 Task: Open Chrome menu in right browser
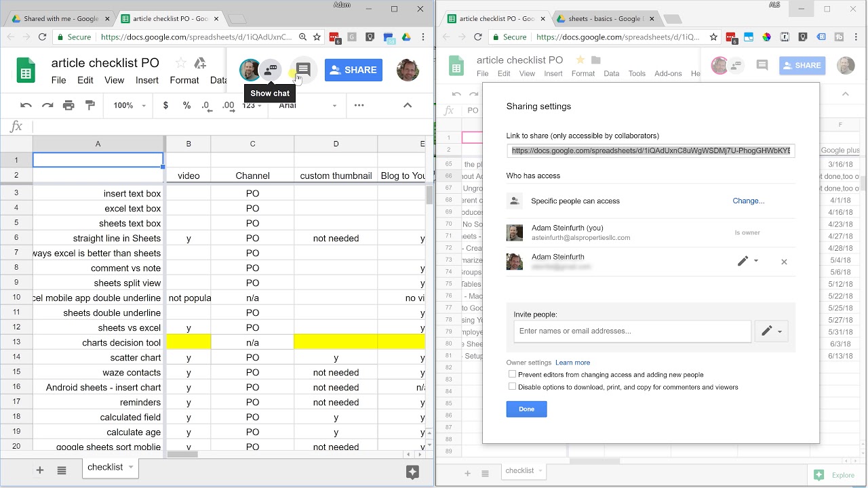[x=857, y=37]
